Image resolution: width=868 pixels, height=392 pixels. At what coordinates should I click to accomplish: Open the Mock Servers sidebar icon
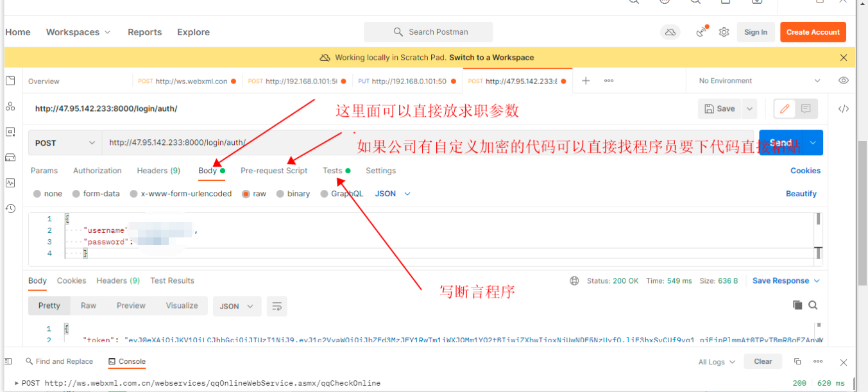point(10,157)
